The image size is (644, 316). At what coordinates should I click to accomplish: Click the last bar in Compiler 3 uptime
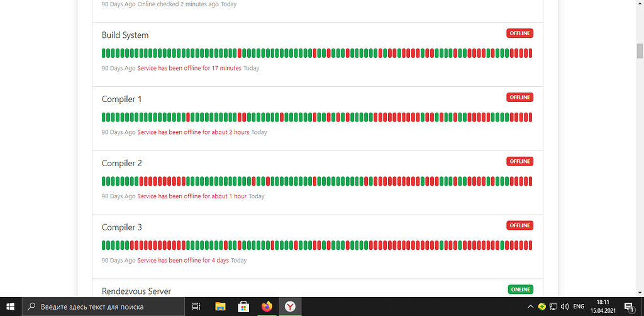[530, 245]
